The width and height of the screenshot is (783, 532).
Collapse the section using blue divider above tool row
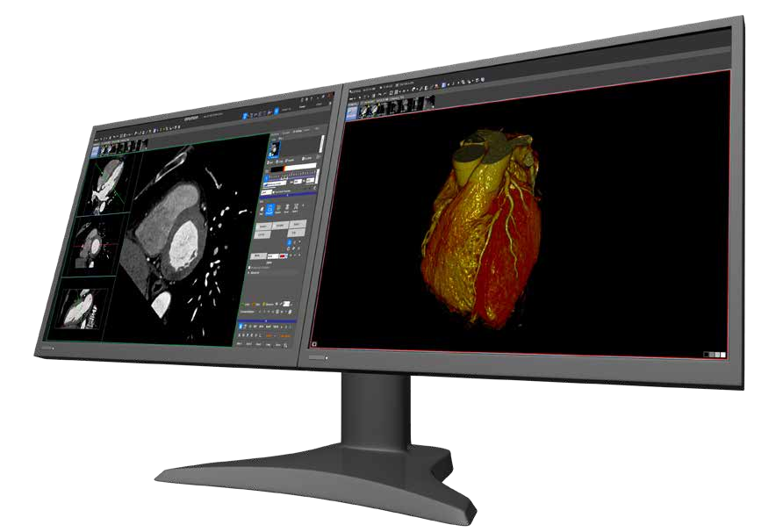tap(288, 195)
